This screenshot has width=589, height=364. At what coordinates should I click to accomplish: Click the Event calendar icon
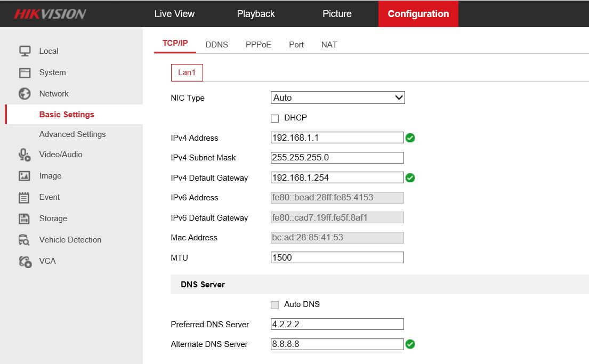point(25,197)
